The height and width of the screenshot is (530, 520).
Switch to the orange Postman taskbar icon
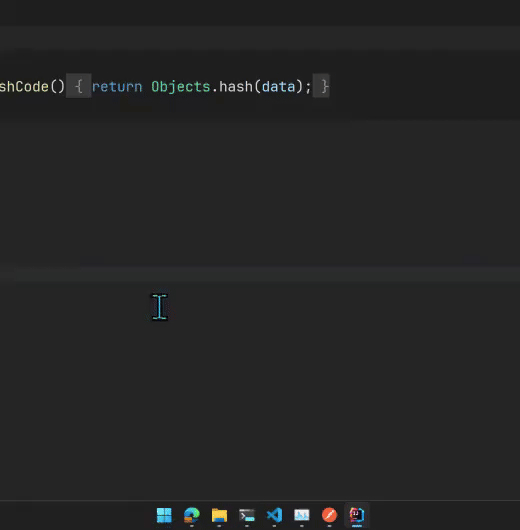pos(329,515)
